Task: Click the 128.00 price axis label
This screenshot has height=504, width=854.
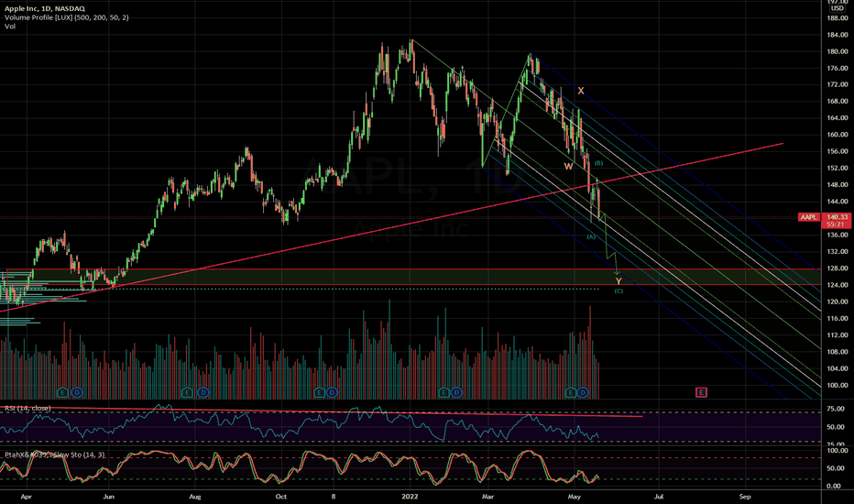Action: tap(838, 268)
